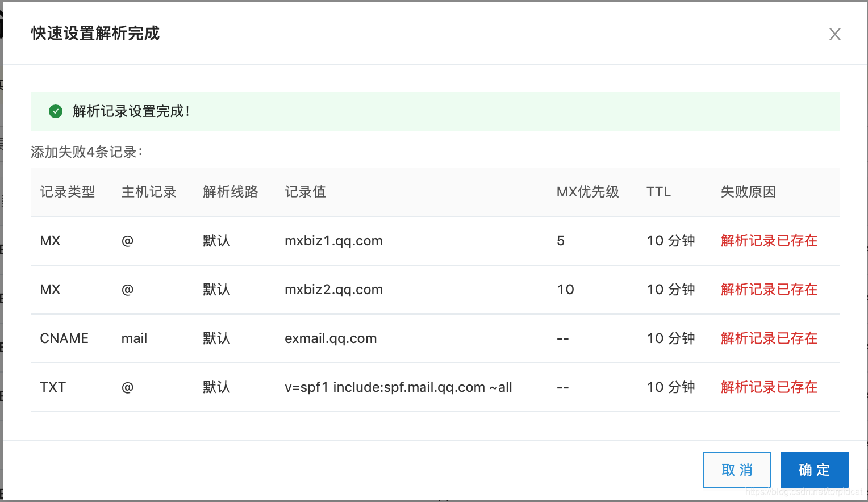The image size is (868, 502).
Task: Select the 记录类型 column header
Action: coord(68,192)
